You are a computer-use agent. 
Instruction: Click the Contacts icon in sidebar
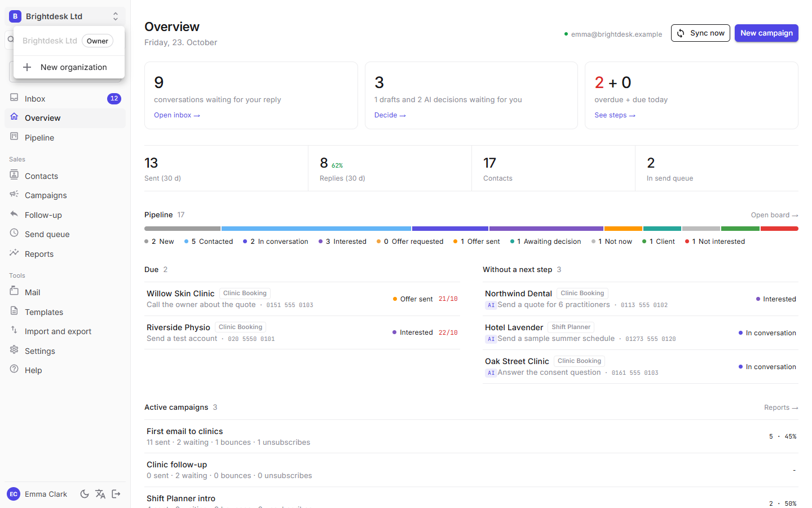click(x=14, y=175)
